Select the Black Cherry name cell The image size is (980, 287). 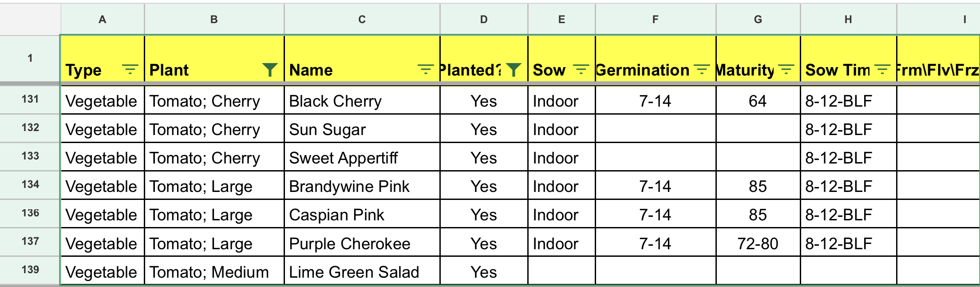[x=362, y=100]
